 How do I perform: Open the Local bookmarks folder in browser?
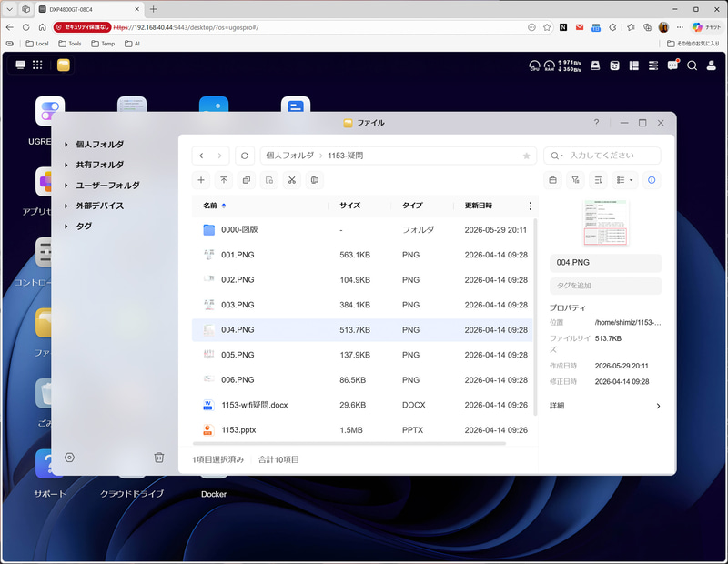click(x=37, y=44)
